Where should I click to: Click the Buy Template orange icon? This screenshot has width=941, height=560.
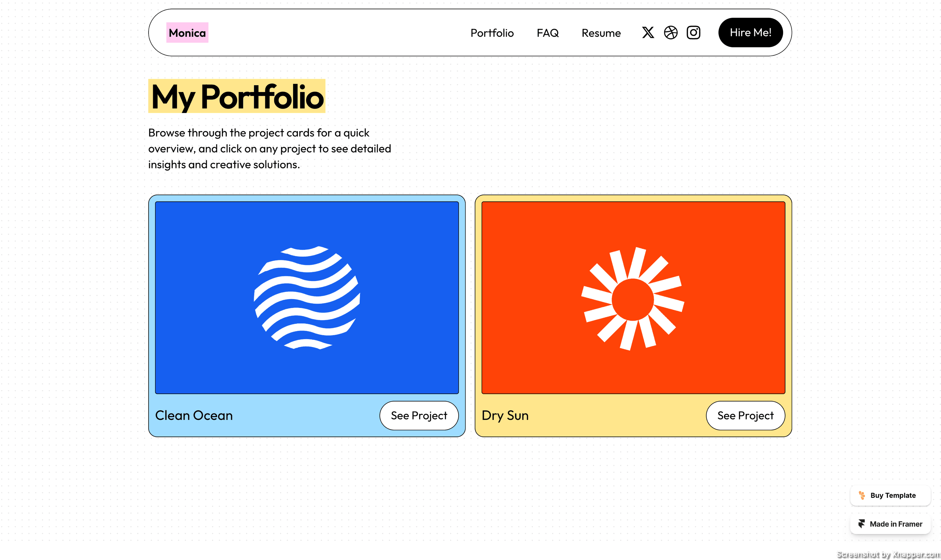pos(862,495)
